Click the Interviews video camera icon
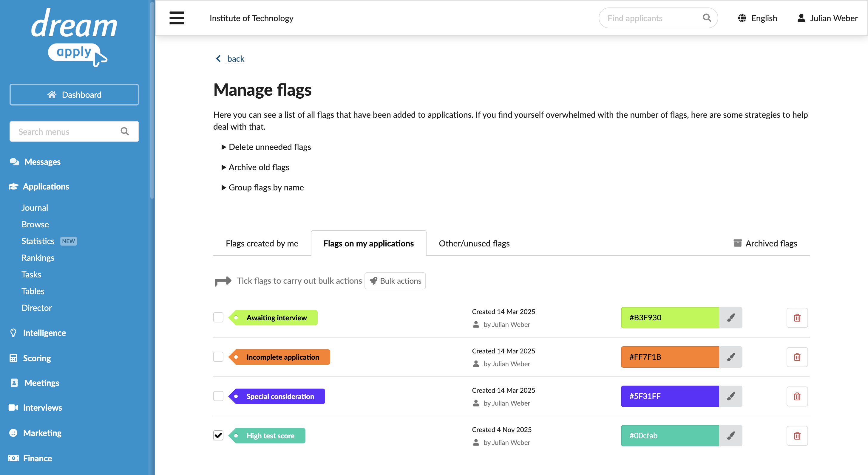 point(13,408)
